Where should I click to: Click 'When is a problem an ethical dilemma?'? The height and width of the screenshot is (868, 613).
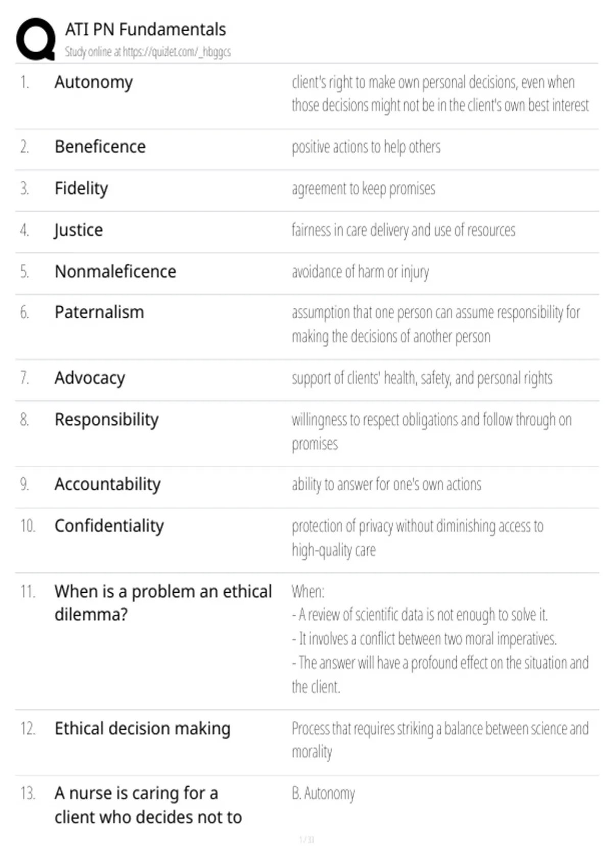point(163,602)
